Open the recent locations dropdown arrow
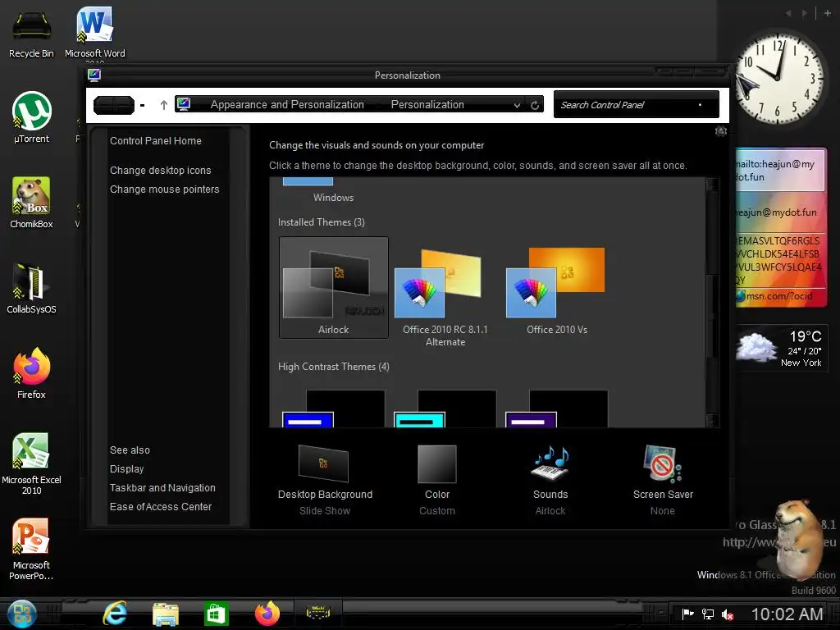The image size is (840, 630). coord(142,106)
